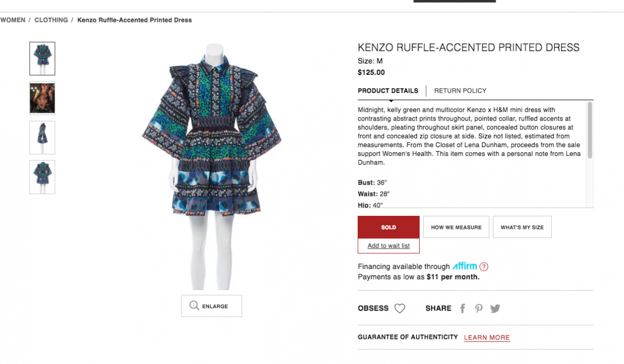624x364 pixels.
Task: Select the second thumbnail with the face photo
Action: 42,98
